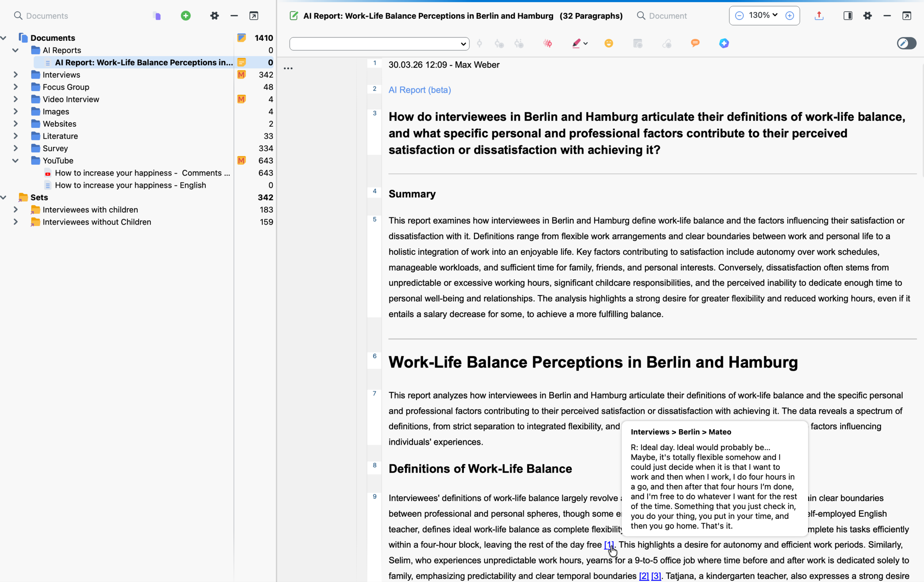The height and width of the screenshot is (582, 924).
Task: Follow citation link [1] in the report
Action: [608, 545]
